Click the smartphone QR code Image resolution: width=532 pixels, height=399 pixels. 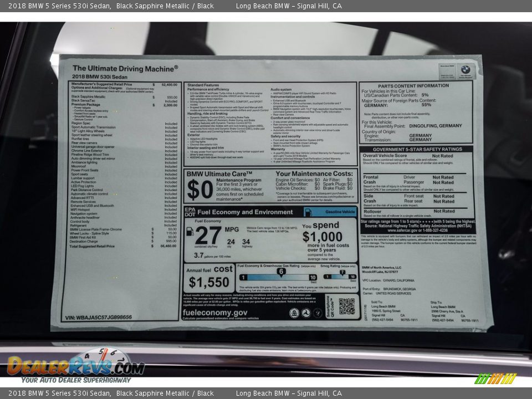(347, 306)
